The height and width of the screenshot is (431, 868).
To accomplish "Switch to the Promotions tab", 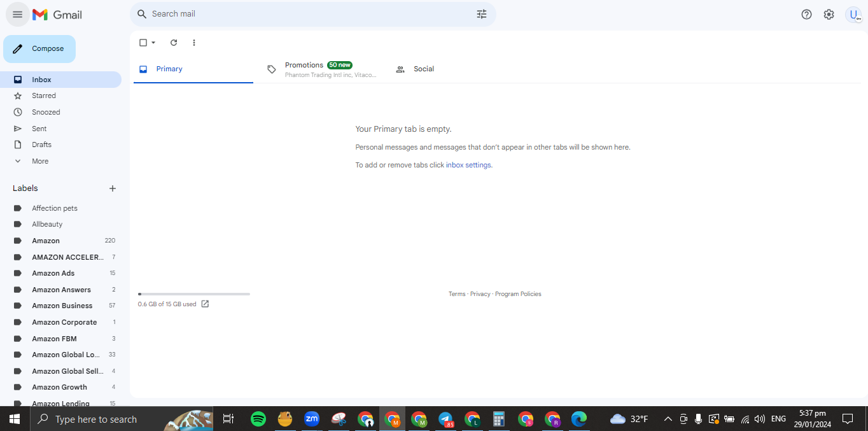I will click(x=321, y=69).
